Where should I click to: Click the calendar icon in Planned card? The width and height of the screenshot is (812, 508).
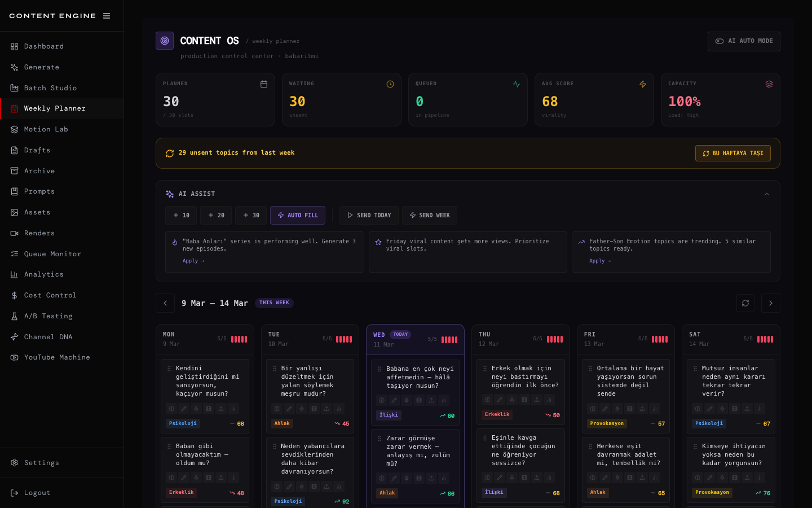[263, 84]
